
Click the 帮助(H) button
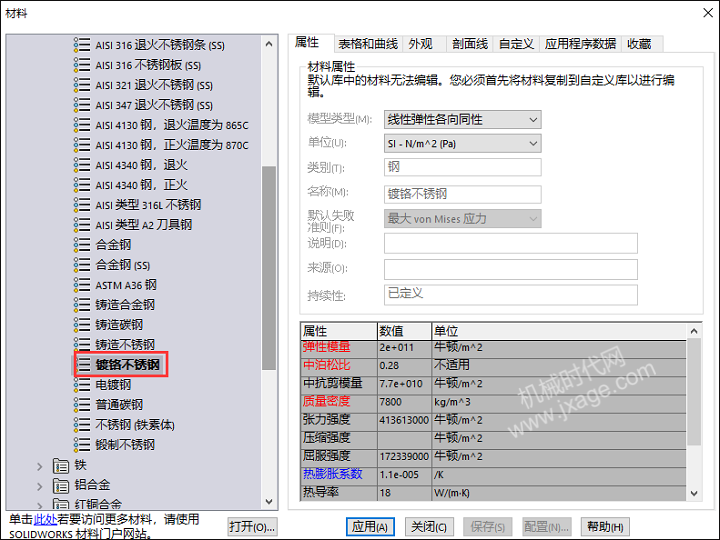[x=605, y=526]
